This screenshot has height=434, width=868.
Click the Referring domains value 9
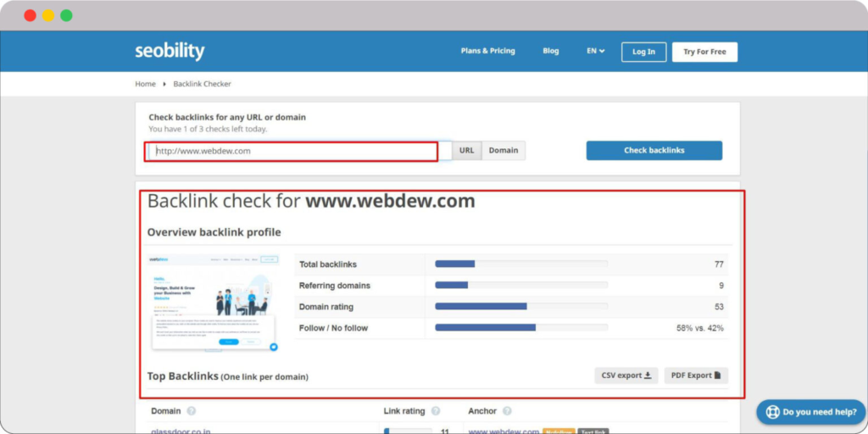click(721, 286)
